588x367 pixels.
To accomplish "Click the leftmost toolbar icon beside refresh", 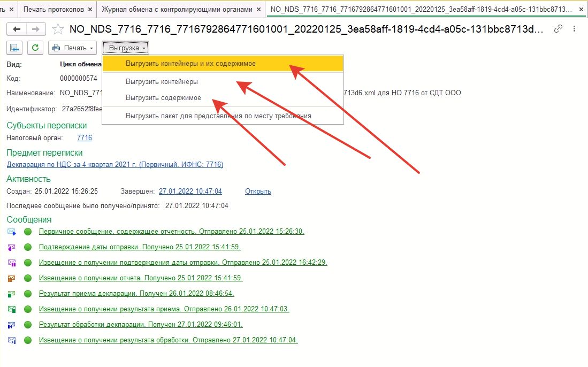I will pyautogui.click(x=14, y=48).
